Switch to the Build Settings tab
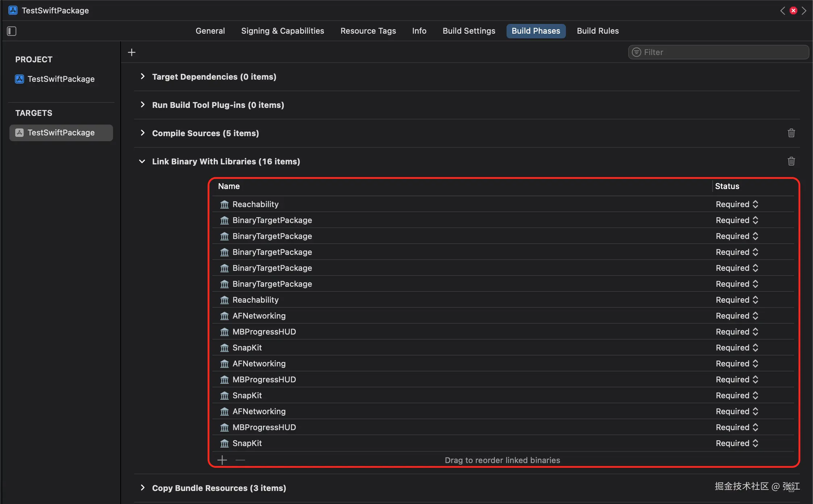 (469, 31)
